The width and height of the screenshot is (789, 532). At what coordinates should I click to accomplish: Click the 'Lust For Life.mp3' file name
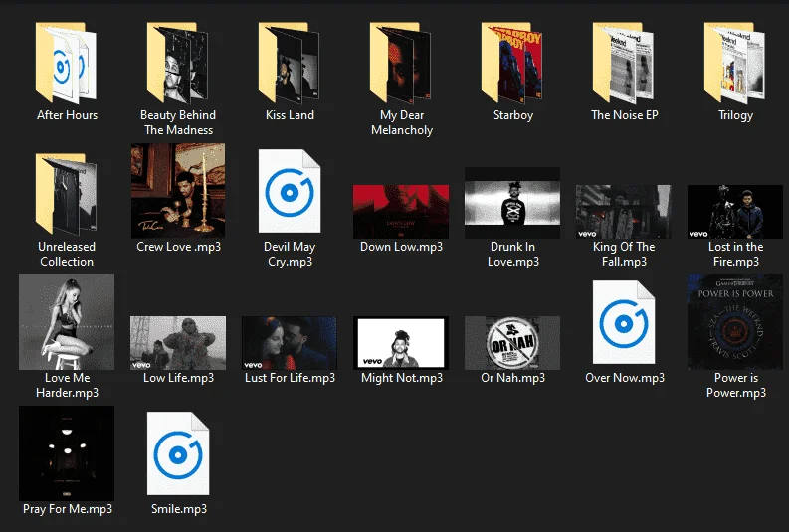[290, 378]
